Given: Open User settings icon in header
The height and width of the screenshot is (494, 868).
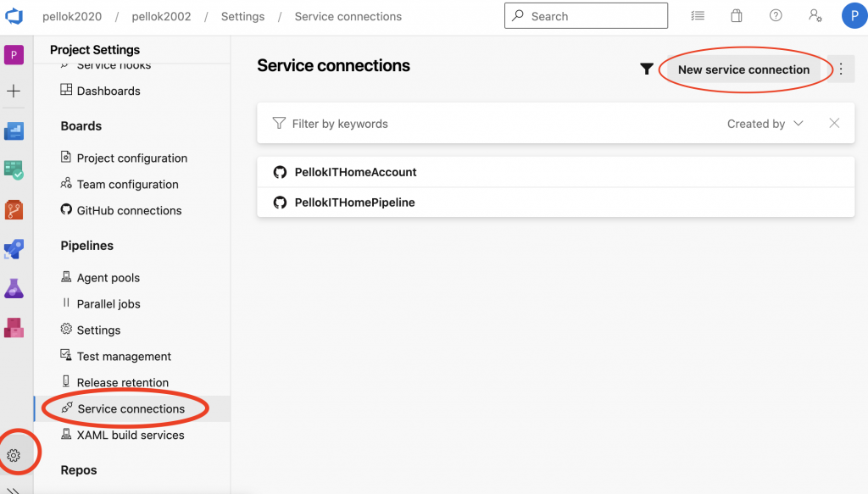Looking at the screenshot, I should pyautogui.click(x=815, y=16).
